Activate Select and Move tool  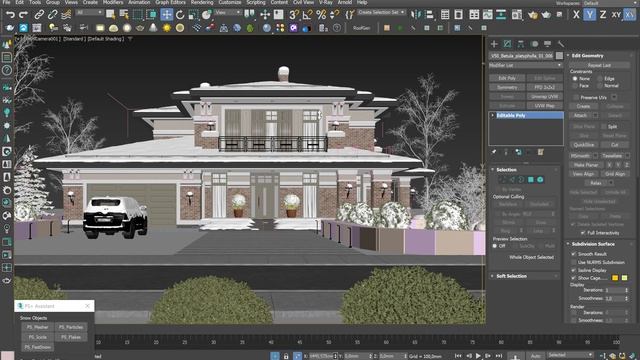click(x=167, y=15)
